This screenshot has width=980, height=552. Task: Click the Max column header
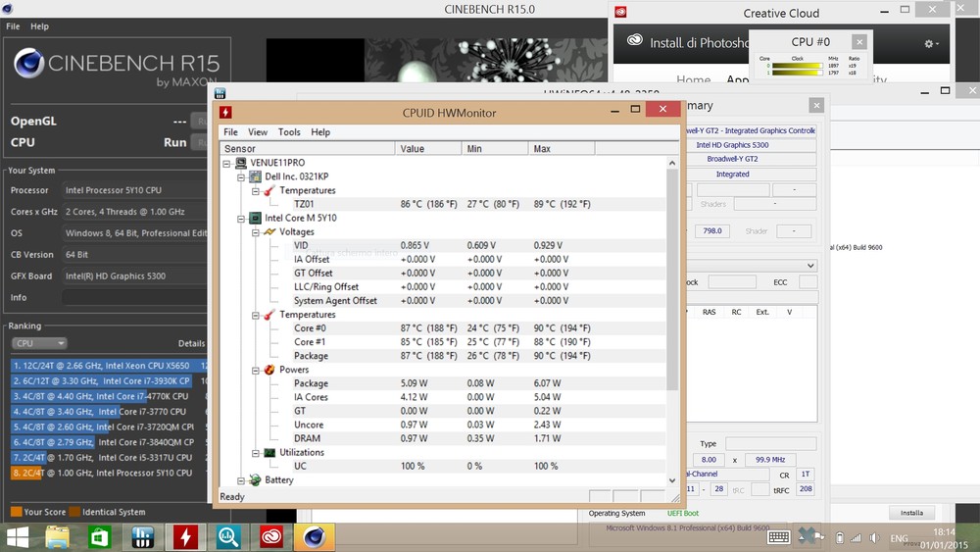point(562,149)
